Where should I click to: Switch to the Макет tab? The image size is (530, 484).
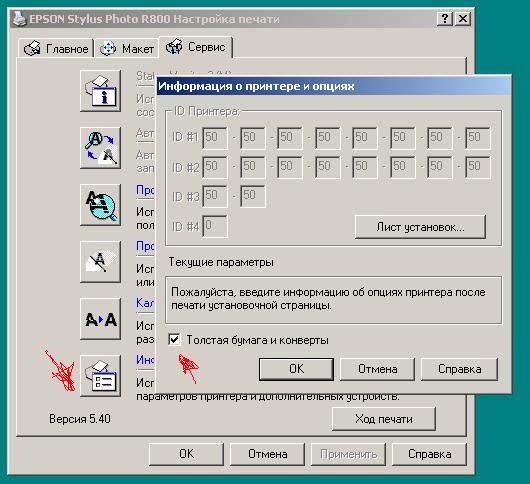pos(127,49)
